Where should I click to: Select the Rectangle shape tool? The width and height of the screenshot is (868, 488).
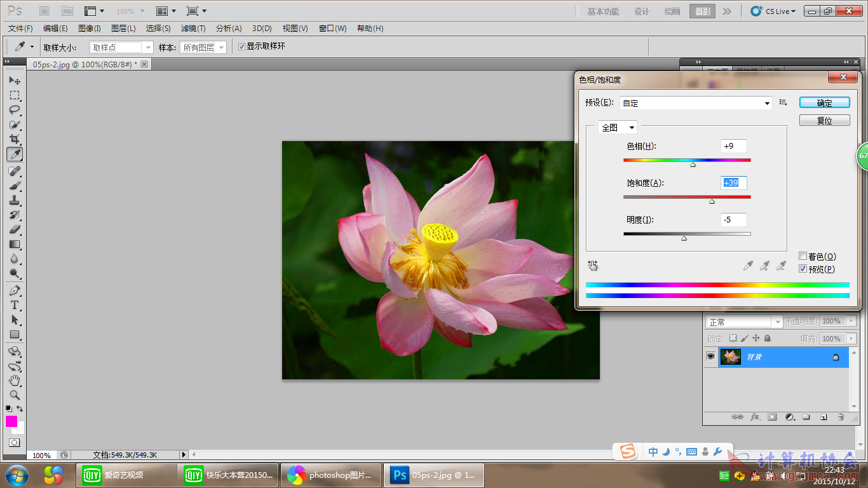(15, 334)
